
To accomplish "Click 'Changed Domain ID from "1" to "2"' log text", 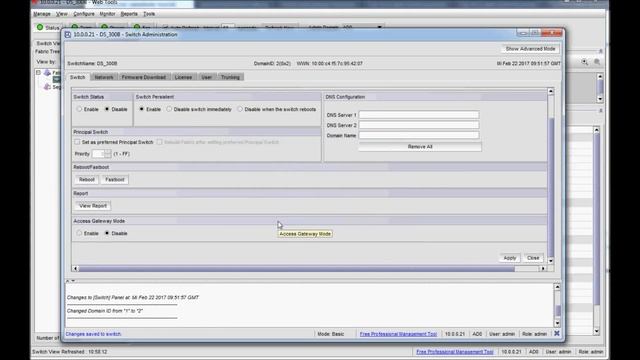I will coord(105,311).
